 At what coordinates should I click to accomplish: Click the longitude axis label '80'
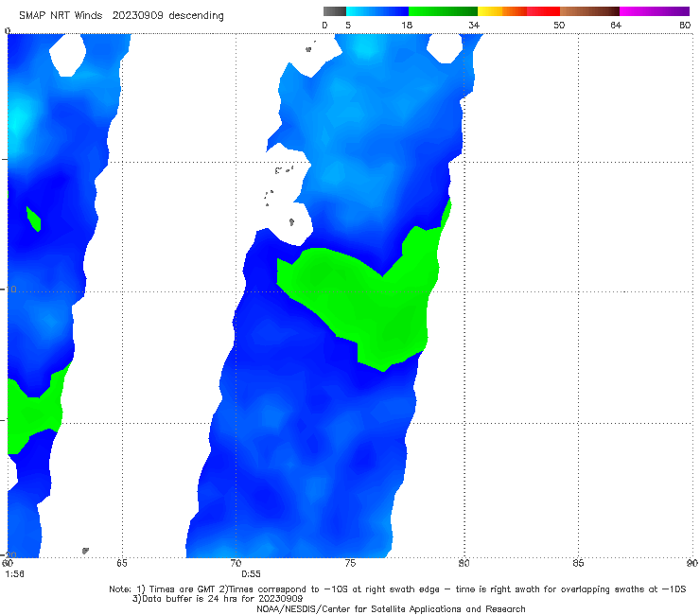tap(464, 563)
